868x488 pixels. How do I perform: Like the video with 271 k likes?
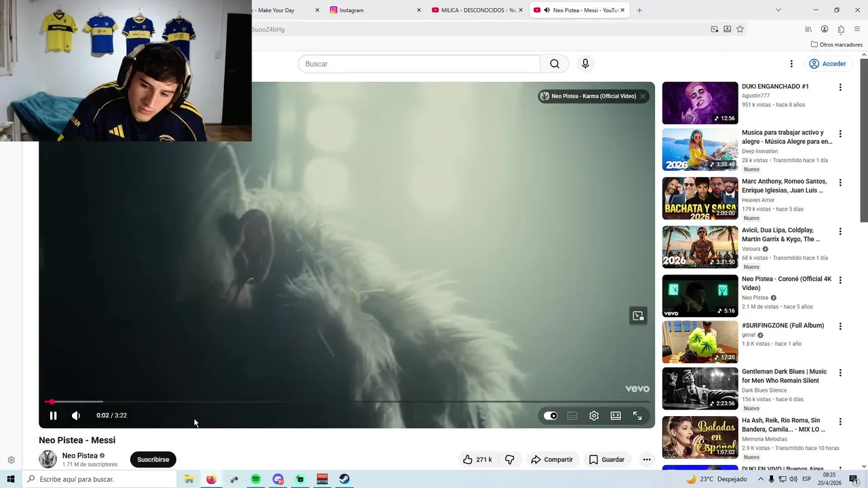477,460
